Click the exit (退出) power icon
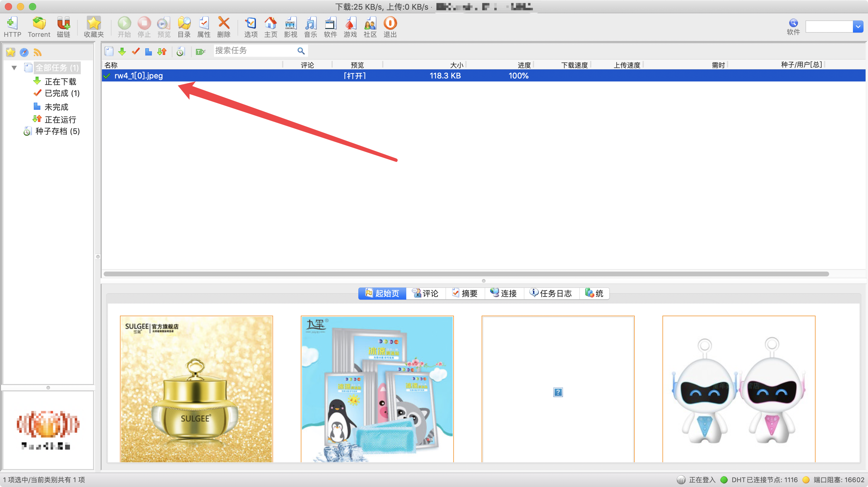 [x=390, y=24]
